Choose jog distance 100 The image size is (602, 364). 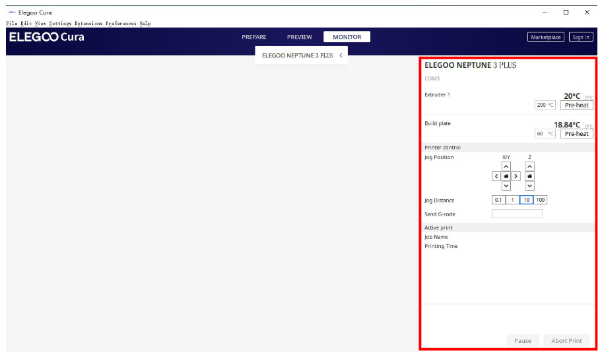(x=540, y=200)
